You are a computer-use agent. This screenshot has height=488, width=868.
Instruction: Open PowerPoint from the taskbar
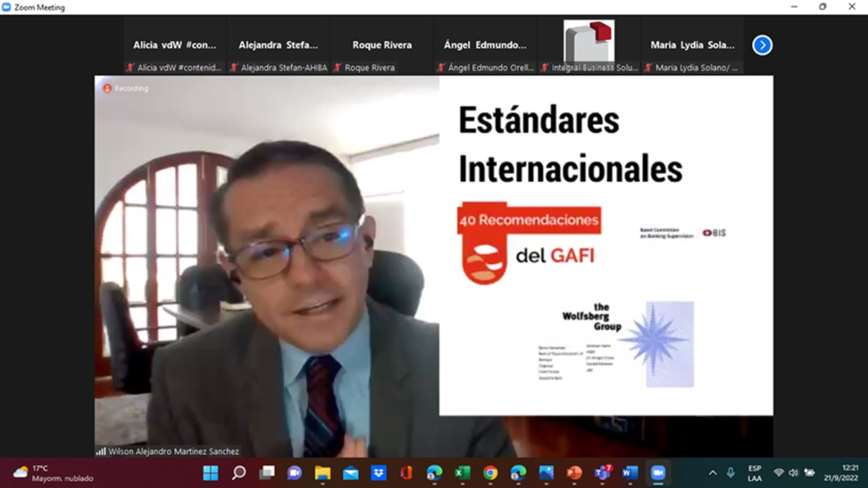click(574, 473)
